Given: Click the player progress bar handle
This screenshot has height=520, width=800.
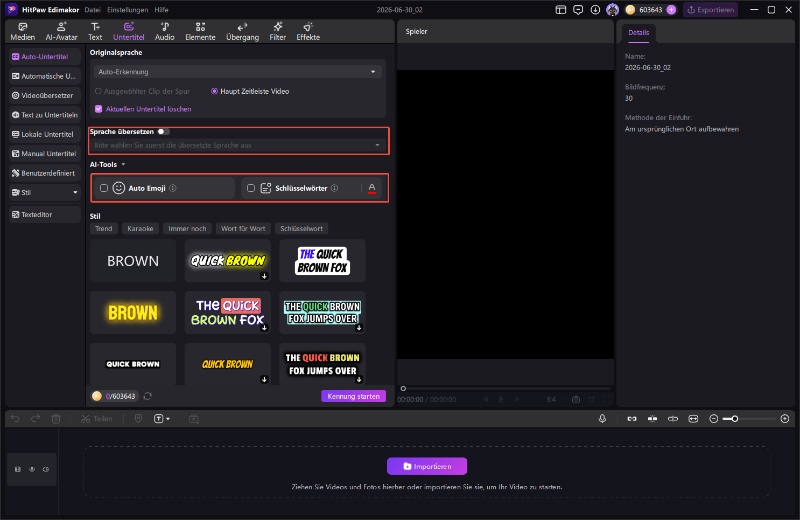Looking at the screenshot, I should click(403, 388).
